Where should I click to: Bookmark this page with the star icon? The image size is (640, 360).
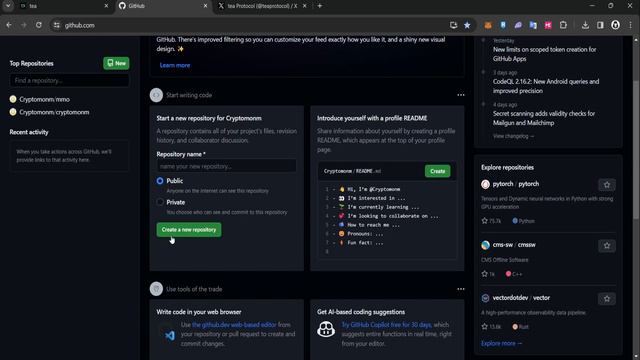pos(467,25)
